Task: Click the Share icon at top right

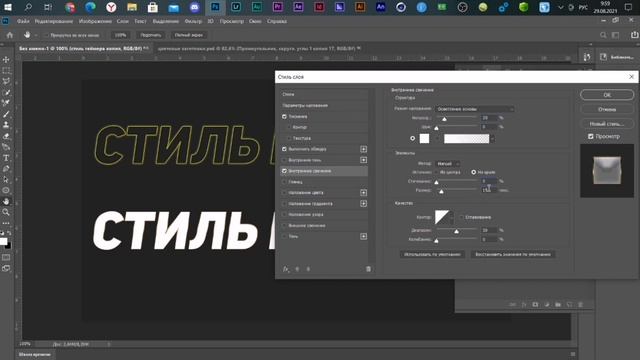Action: [x=634, y=35]
